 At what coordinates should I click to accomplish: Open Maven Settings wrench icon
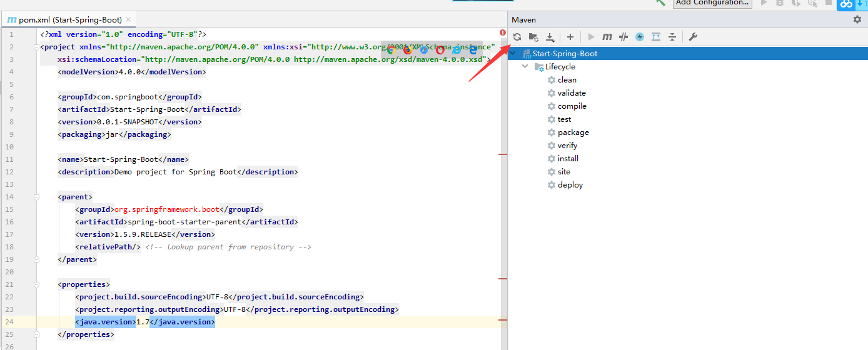693,37
